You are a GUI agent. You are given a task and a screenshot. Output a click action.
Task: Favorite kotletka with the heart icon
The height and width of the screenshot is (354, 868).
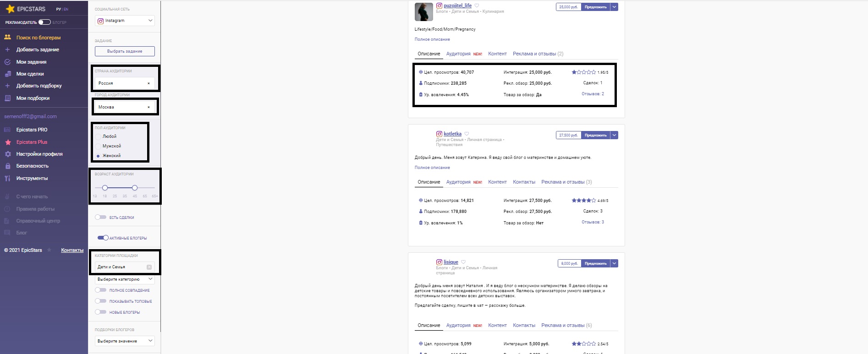click(467, 134)
